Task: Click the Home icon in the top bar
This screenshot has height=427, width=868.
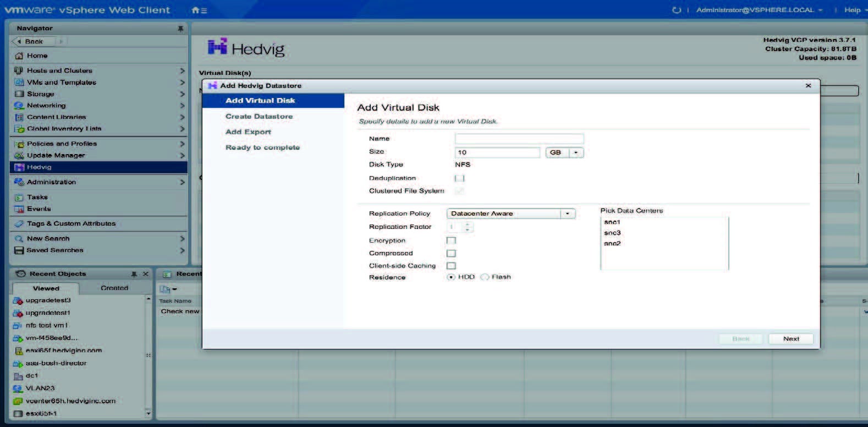Action: coord(196,10)
